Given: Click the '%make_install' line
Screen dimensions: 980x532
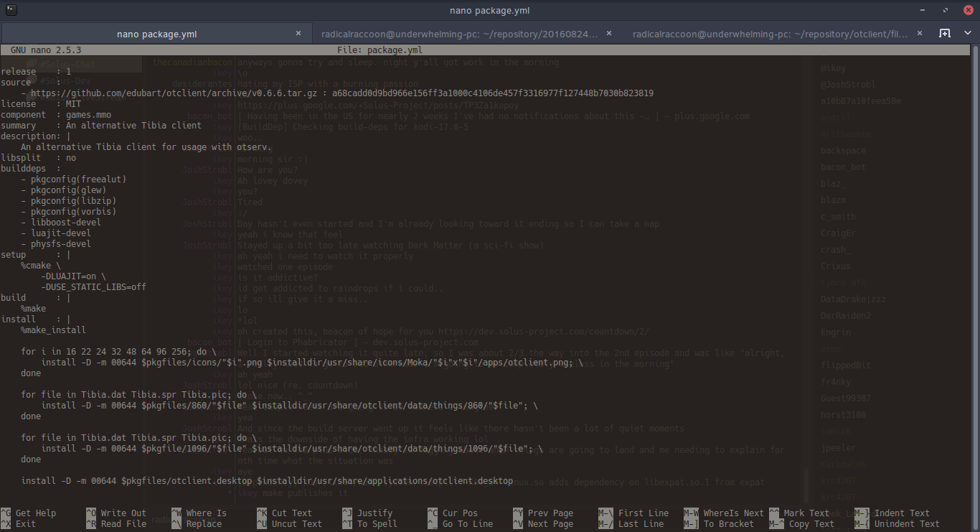Looking at the screenshot, I should click(53, 330).
